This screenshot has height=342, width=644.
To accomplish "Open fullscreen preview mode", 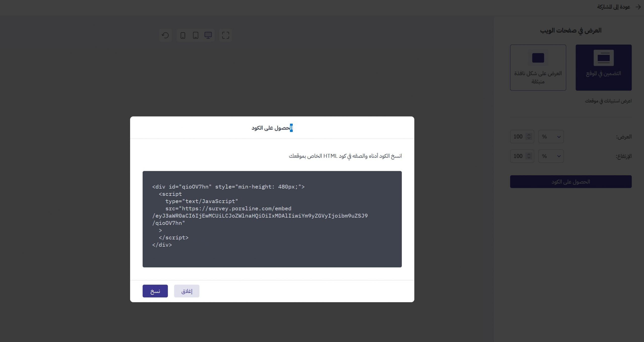I will pyautogui.click(x=225, y=35).
